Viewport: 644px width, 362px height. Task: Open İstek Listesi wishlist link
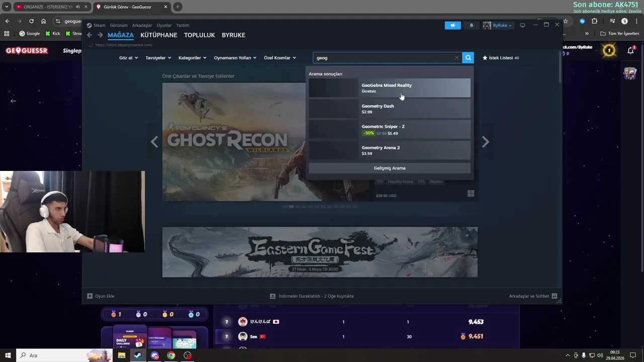(x=501, y=58)
